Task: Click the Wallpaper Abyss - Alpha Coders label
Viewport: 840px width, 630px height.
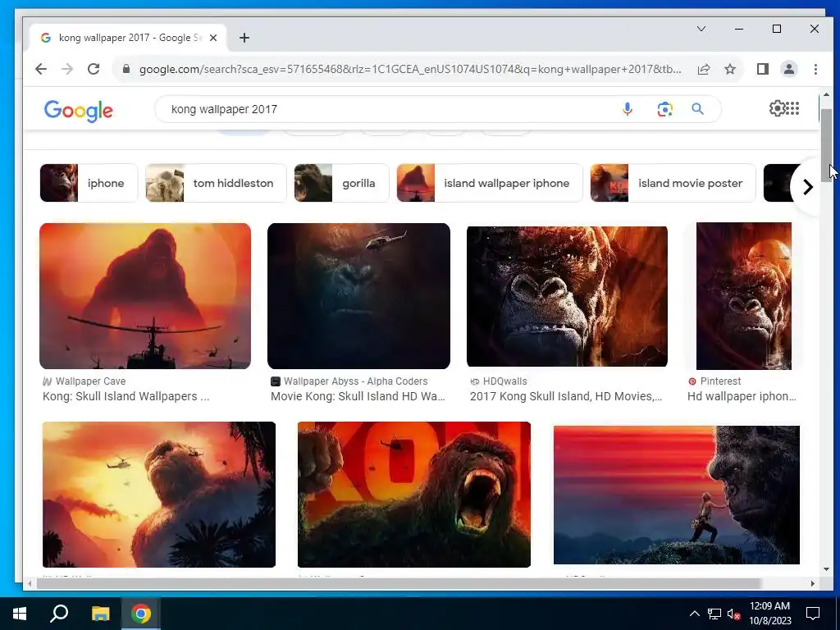Action: point(356,381)
